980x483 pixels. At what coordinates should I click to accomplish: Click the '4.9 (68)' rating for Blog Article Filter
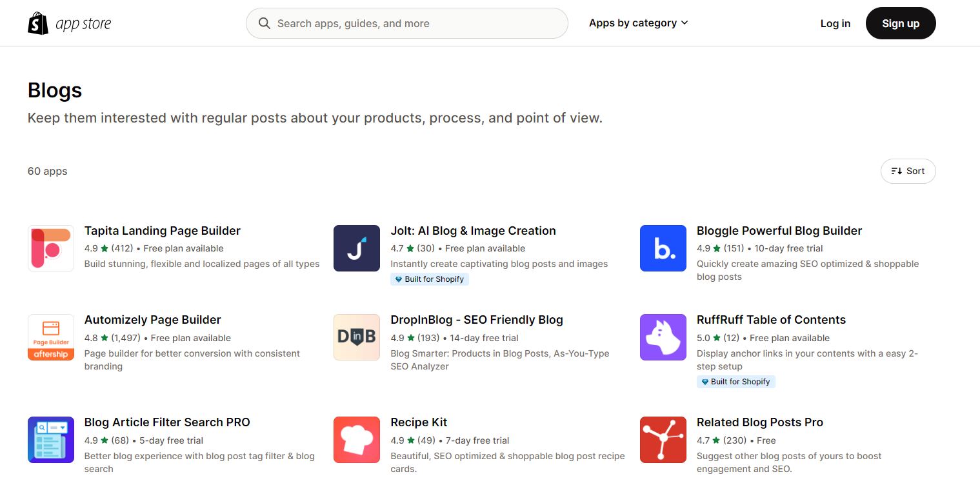pyautogui.click(x=106, y=440)
